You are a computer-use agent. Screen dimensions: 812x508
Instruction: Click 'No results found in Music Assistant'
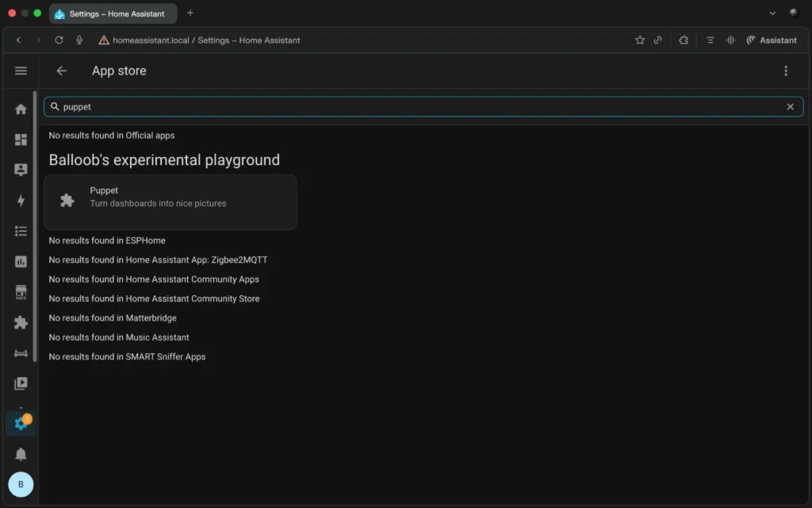click(x=119, y=337)
